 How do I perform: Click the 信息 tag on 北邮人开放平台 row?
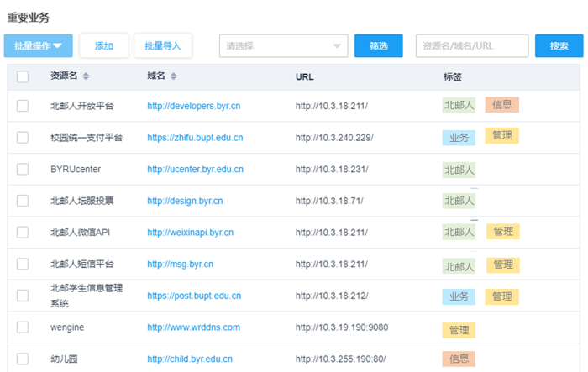[501, 105]
